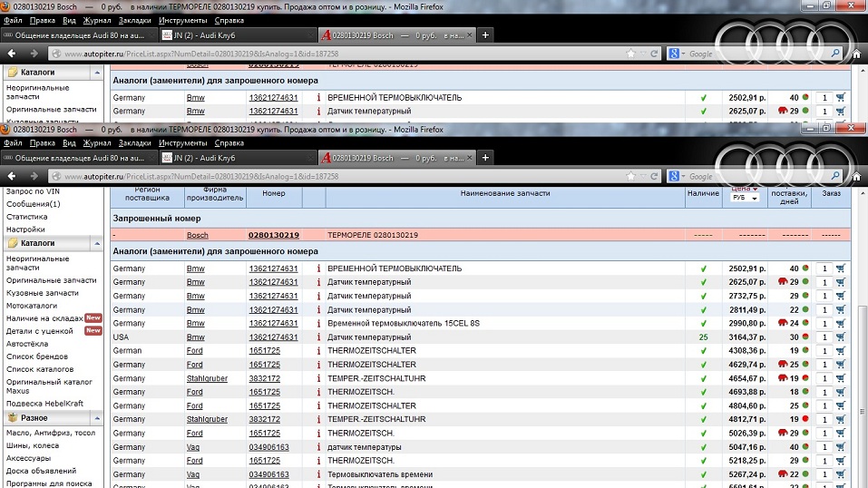Open info icon for Временной термовыключатель 15CEL 8S

[318, 324]
